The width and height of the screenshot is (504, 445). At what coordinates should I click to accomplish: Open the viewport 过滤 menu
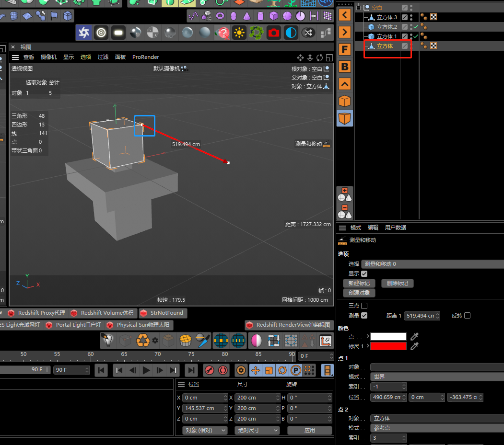coord(103,57)
